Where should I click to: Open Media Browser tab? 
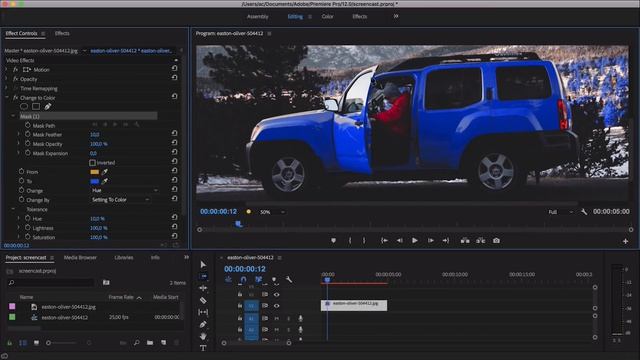pyautogui.click(x=80, y=258)
